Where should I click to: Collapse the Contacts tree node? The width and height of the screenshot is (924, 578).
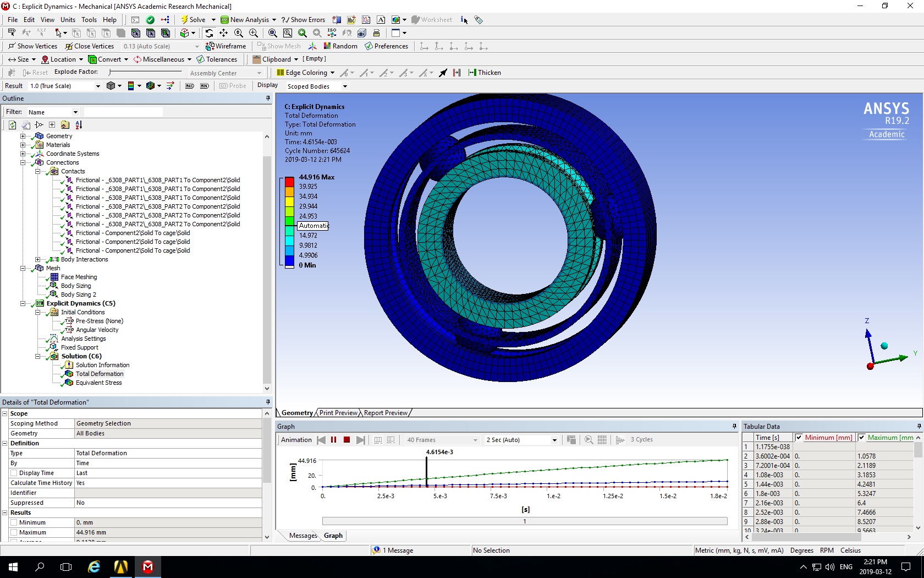pos(38,171)
